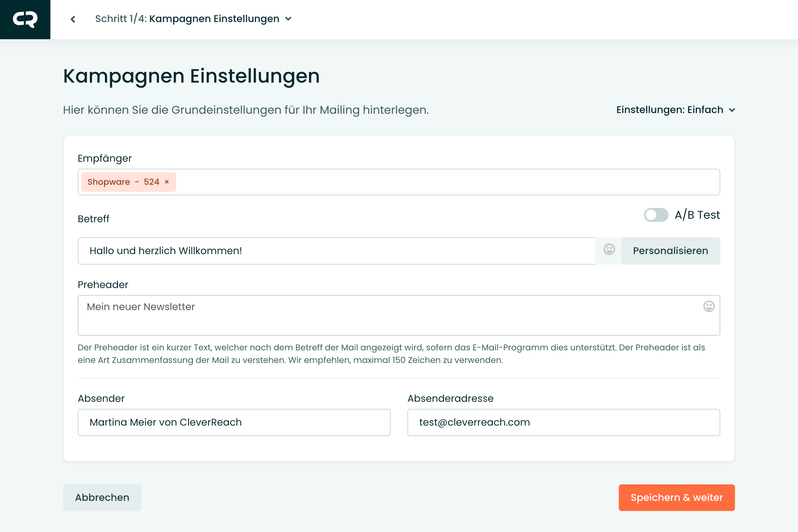Expand the Schritt 1/4 step dropdown
The height and width of the screenshot is (532, 798).
pyautogui.click(x=288, y=19)
